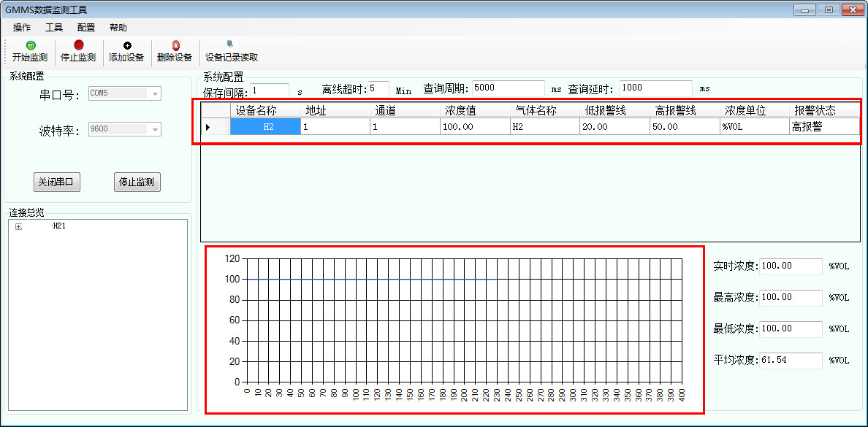Open the 帮助 menu

(118, 28)
